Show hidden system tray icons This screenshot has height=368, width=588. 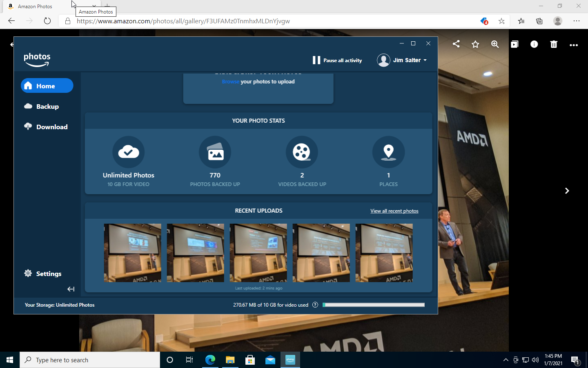pos(506,360)
